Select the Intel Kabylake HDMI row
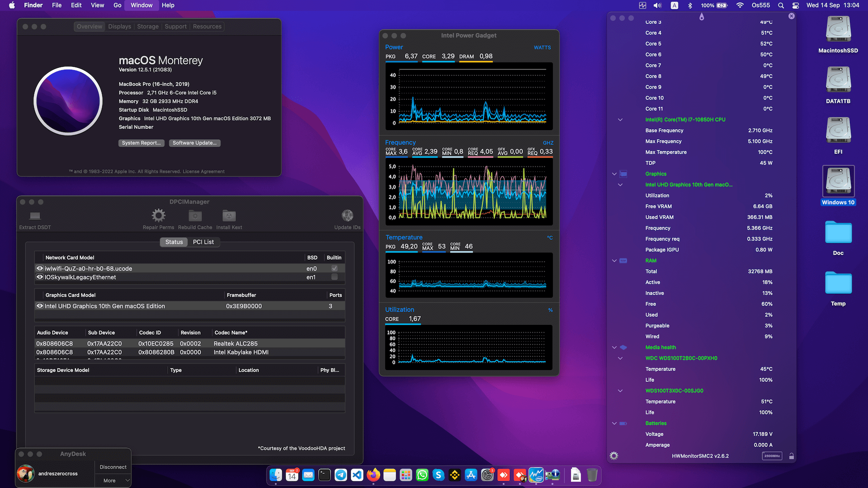Image resolution: width=868 pixels, height=488 pixels. click(190, 352)
